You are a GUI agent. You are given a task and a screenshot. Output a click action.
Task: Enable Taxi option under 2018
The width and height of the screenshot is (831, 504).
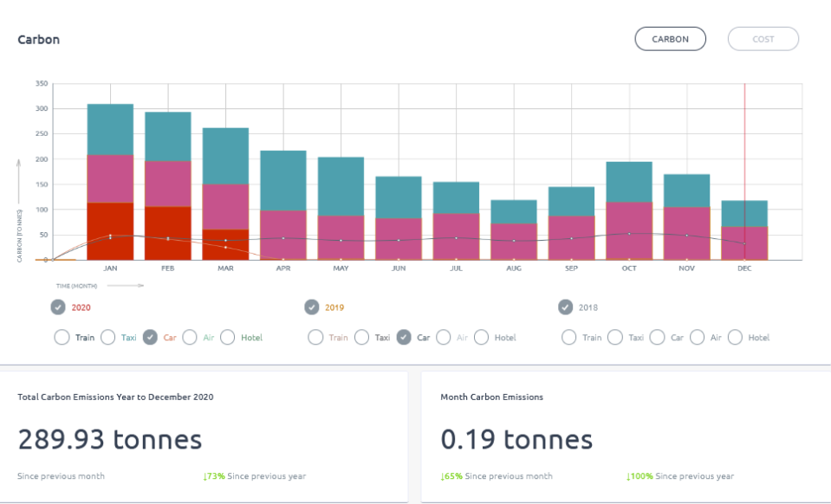pyautogui.click(x=615, y=338)
